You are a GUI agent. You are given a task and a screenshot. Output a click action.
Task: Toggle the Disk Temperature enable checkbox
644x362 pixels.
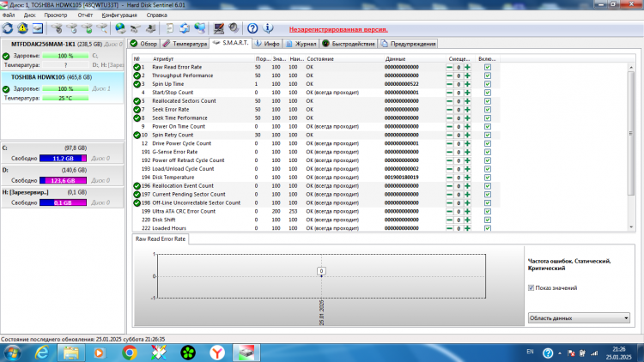pyautogui.click(x=488, y=178)
